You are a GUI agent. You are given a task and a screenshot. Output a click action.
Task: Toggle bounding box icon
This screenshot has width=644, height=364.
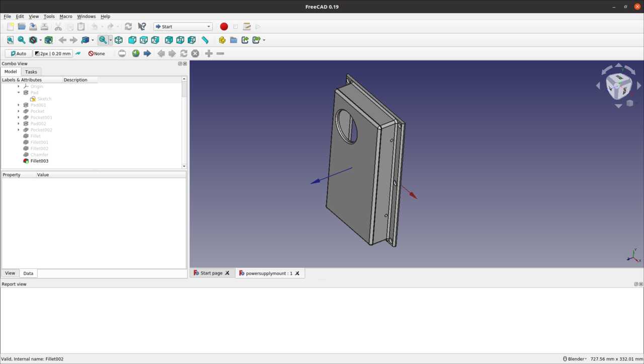tap(49, 40)
